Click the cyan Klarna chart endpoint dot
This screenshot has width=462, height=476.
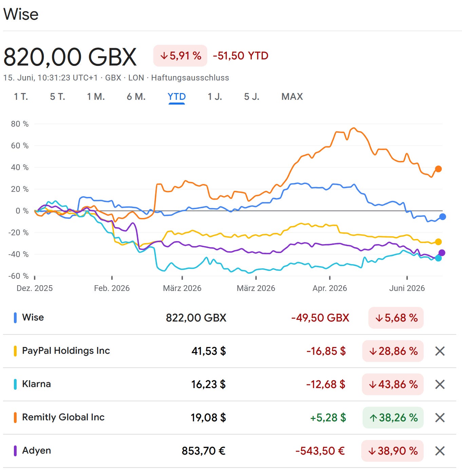438,258
